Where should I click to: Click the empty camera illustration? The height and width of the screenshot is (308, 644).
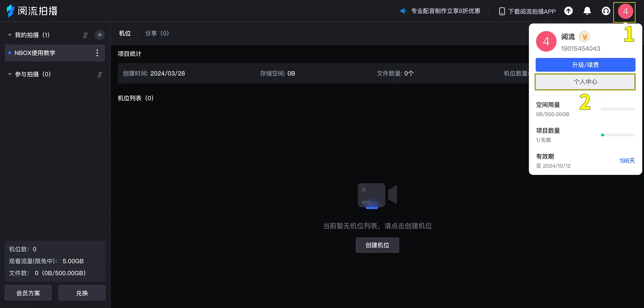tap(377, 196)
